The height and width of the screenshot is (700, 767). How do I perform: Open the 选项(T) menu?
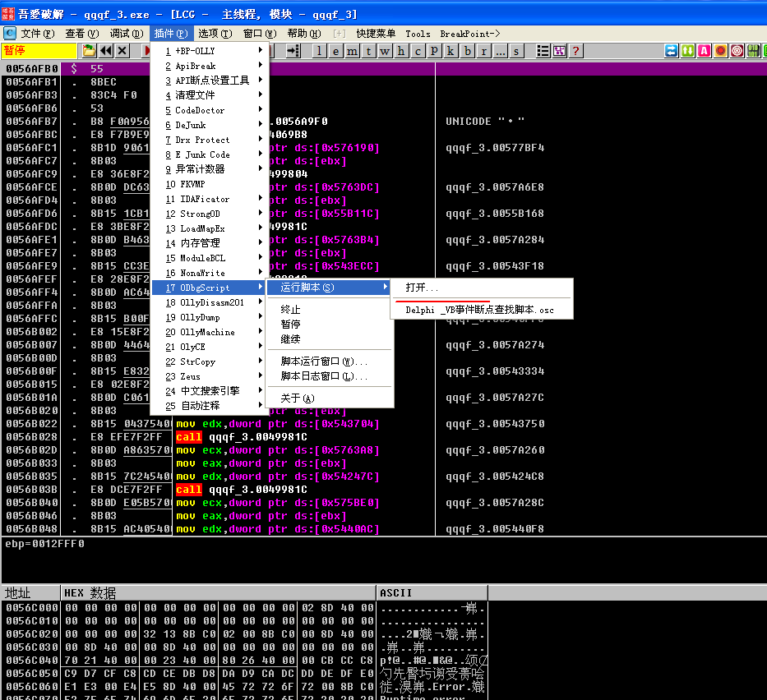pos(215,33)
